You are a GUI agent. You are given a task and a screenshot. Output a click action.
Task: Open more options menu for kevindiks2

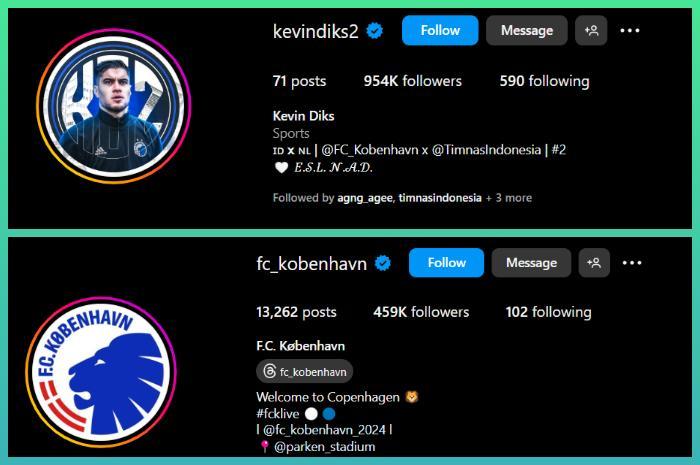(630, 30)
